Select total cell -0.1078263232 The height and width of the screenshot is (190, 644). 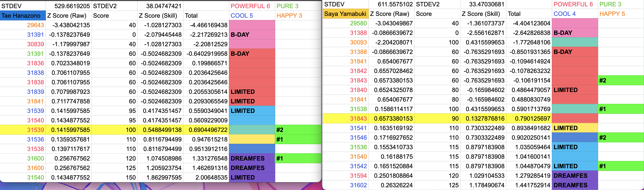529,71
